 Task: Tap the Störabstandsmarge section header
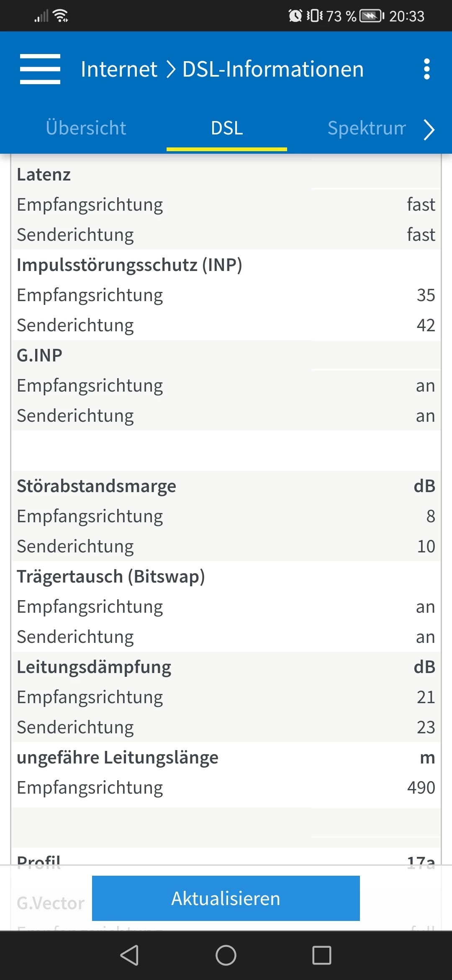tap(96, 486)
